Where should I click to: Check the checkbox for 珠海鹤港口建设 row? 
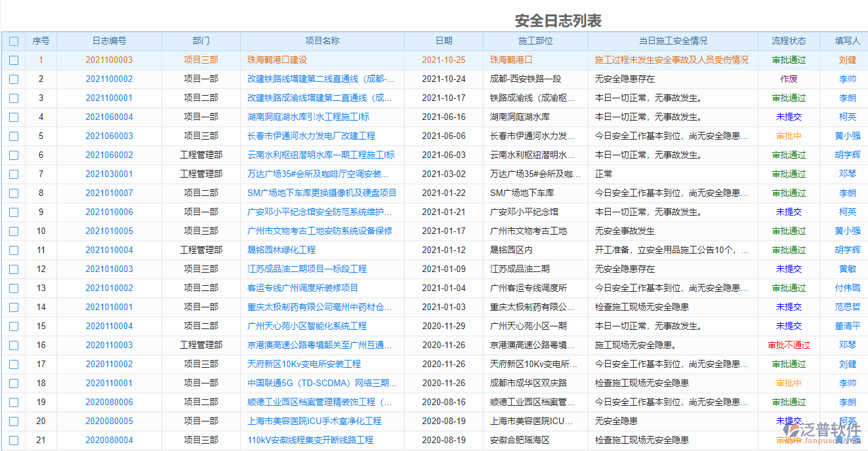point(14,60)
